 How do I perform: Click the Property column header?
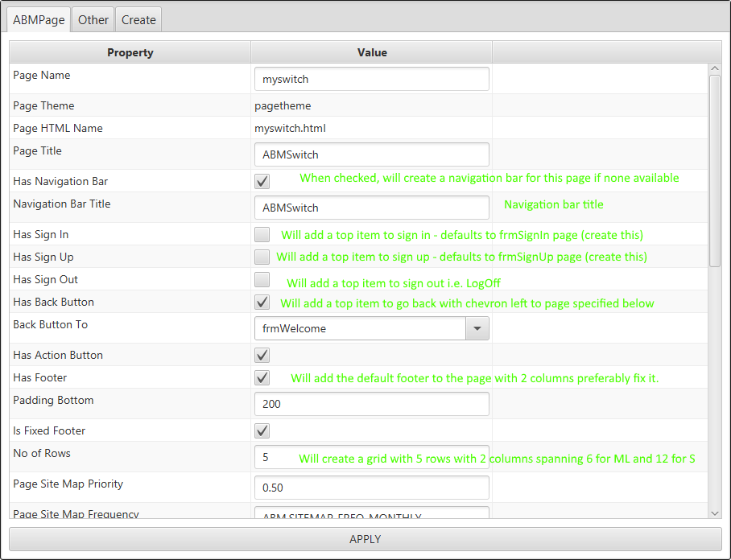coord(130,52)
